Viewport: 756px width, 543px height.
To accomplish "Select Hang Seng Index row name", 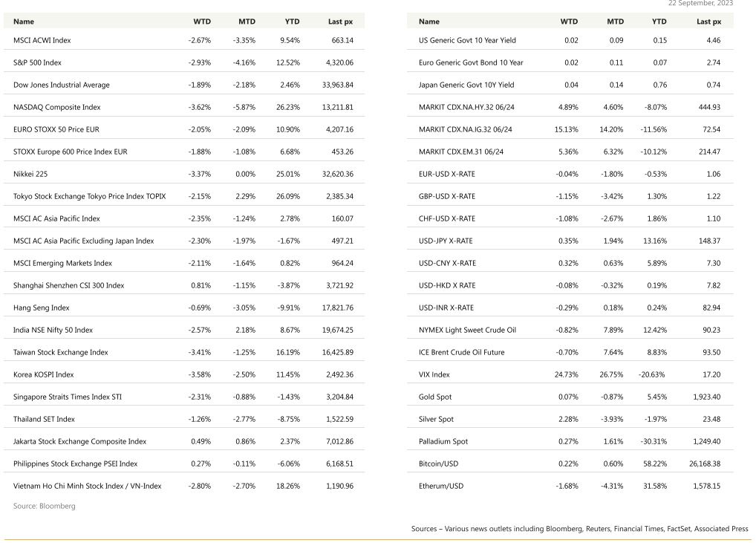I will pyautogui.click(x=42, y=308).
